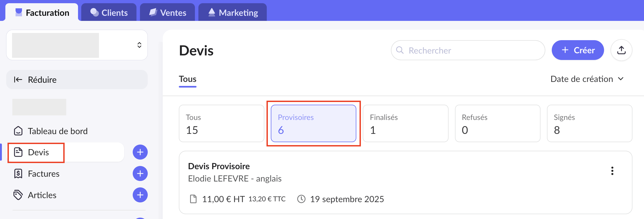The width and height of the screenshot is (644, 219).
Task: Click the plus icon next to Factures
Action: [x=140, y=173]
